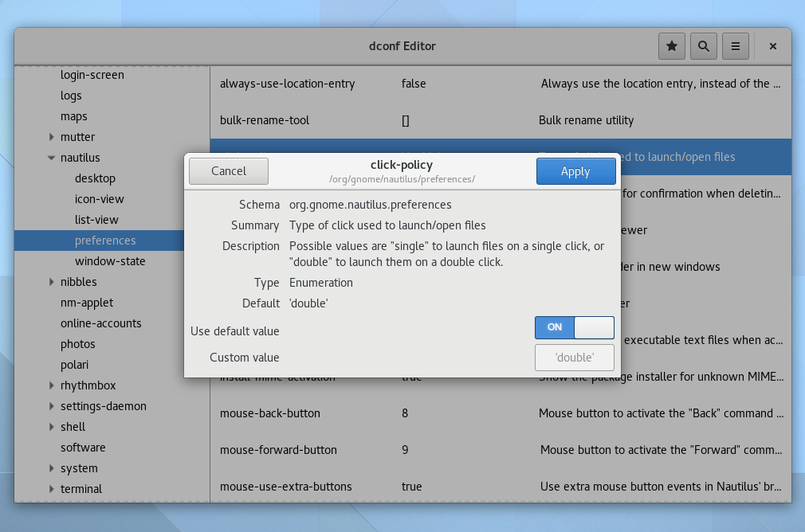Click the mouse-back-button key row

click(501, 413)
